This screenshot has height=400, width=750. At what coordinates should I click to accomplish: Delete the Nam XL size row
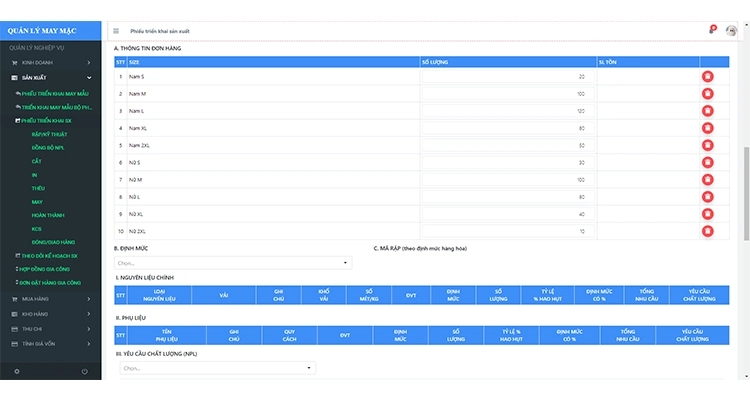click(x=707, y=128)
